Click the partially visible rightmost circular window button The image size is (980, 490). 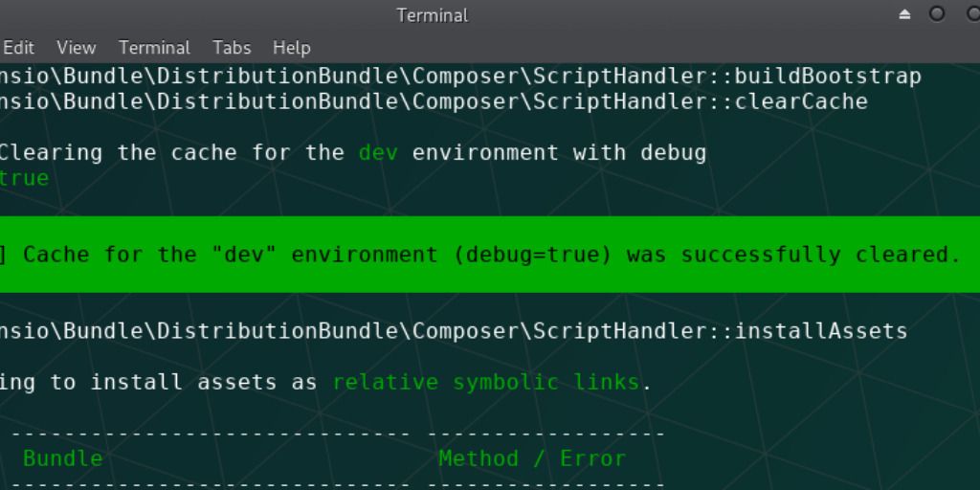coord(973,13)
